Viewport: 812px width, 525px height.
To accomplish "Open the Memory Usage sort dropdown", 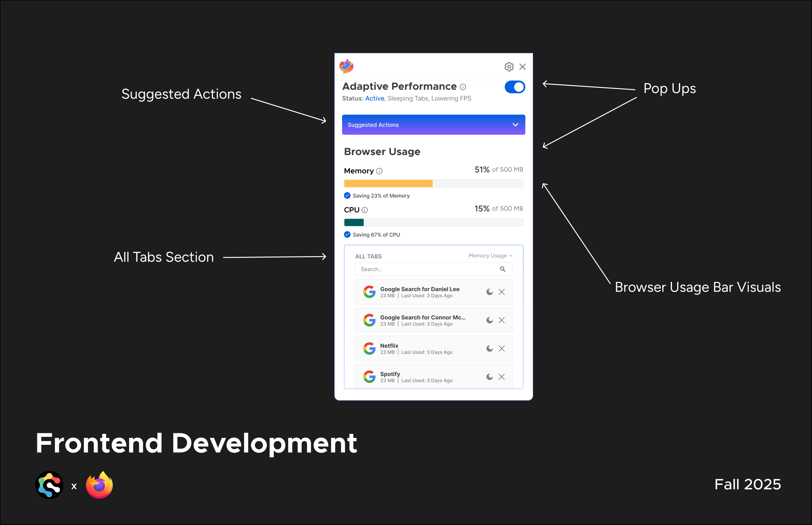I will (490, 256).
